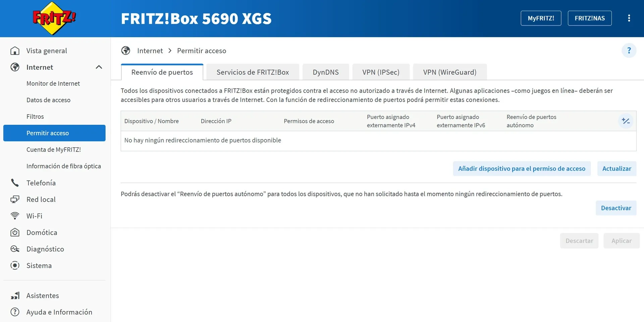
Task: Click the help question mark icon
Action: point(629,51)
